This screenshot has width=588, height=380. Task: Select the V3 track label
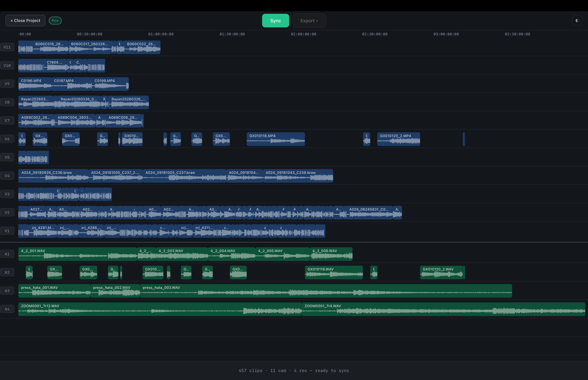(x=7, y=194)
